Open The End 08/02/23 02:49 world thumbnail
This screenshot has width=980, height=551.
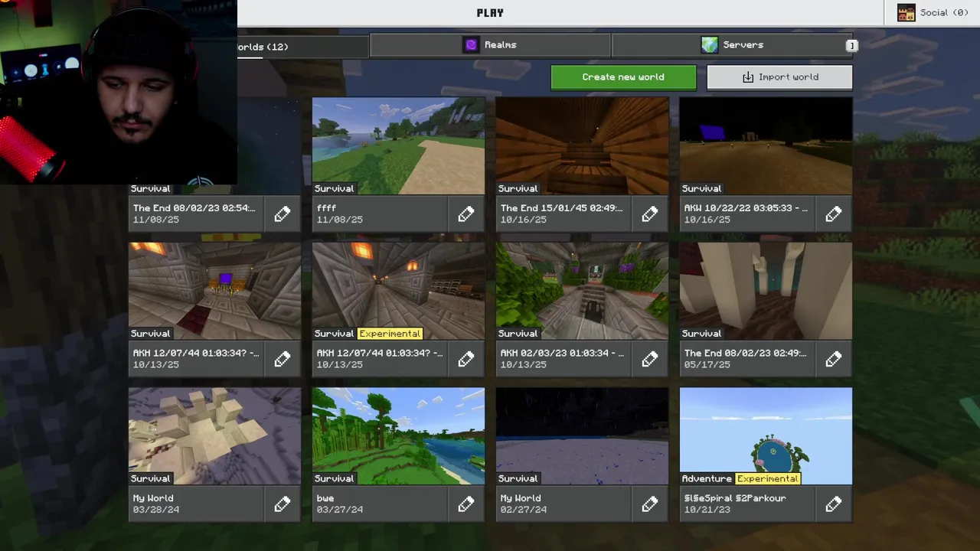766,291
